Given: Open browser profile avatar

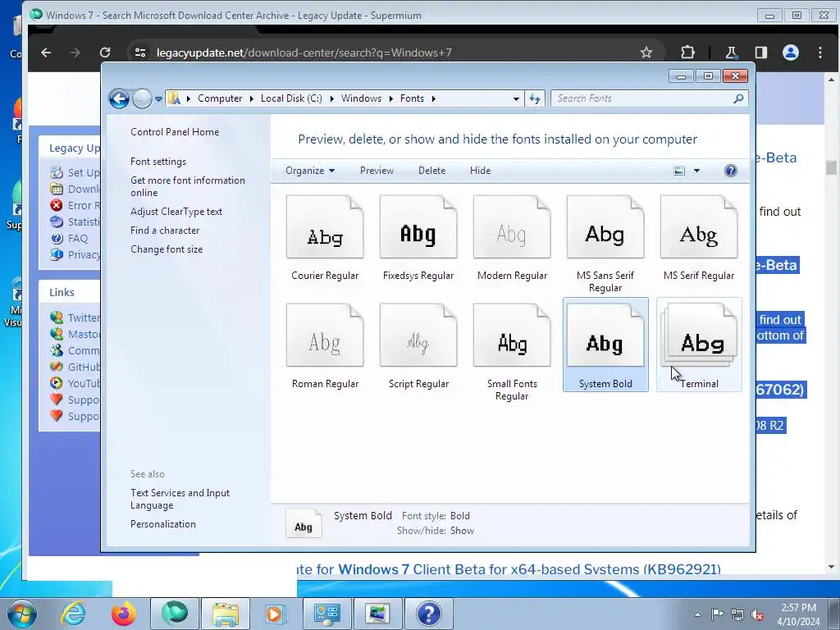Looking at the screenshot, I should tap(791, 52).
